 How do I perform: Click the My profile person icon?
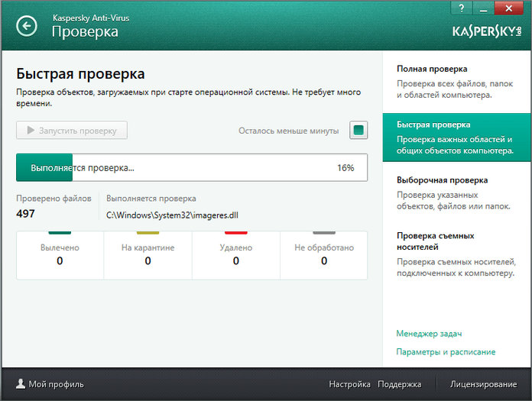pyautogui.click(x=21, y=384)
